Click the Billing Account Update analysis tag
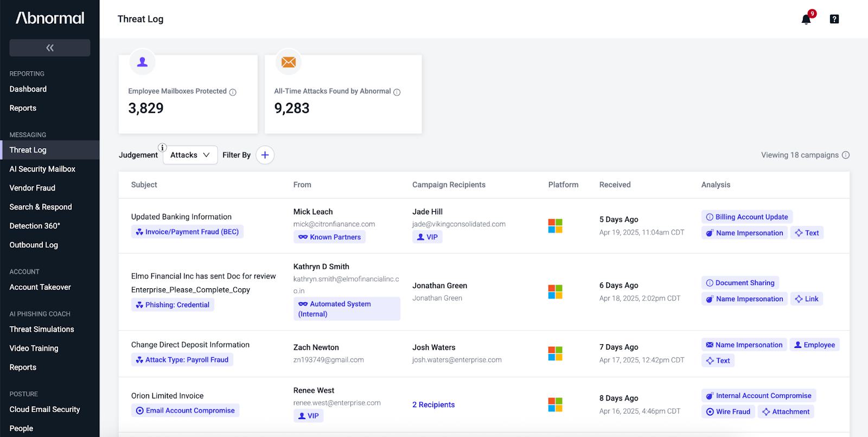The width and height of the screenshot is (868, 437). click(x=747, y=217)
